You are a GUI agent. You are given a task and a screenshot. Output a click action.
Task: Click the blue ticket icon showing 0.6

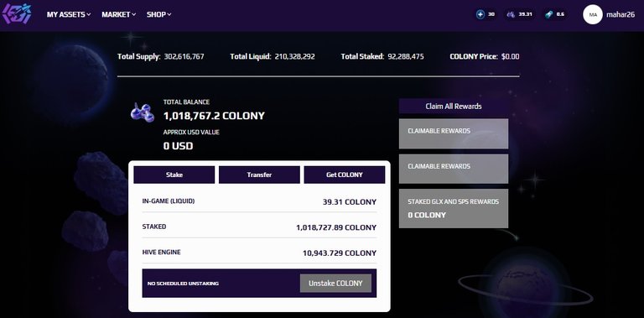tap(549, 14)
